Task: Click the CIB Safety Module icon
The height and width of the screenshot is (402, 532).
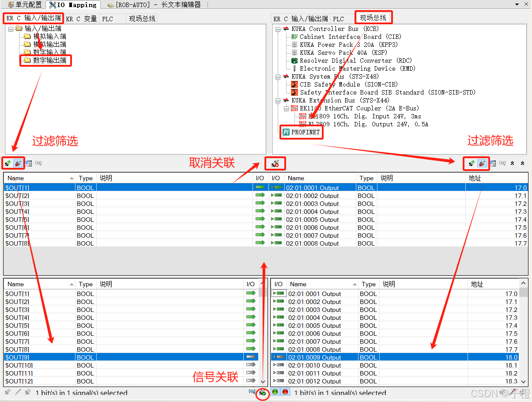Action: [294, 84]
